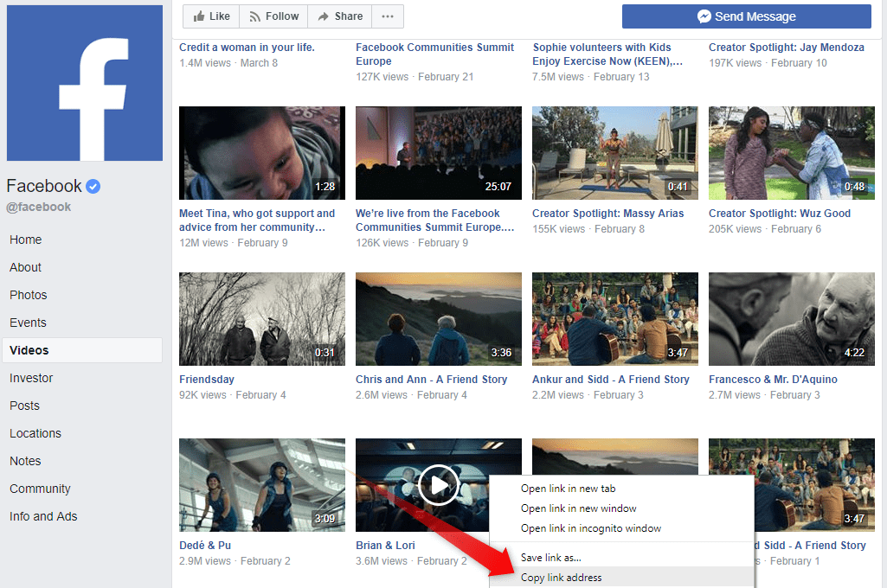This screenshot has width=887, height=588.
Task: Open the Dedé & Pu video thumbnail
Action: coord(261,485)
